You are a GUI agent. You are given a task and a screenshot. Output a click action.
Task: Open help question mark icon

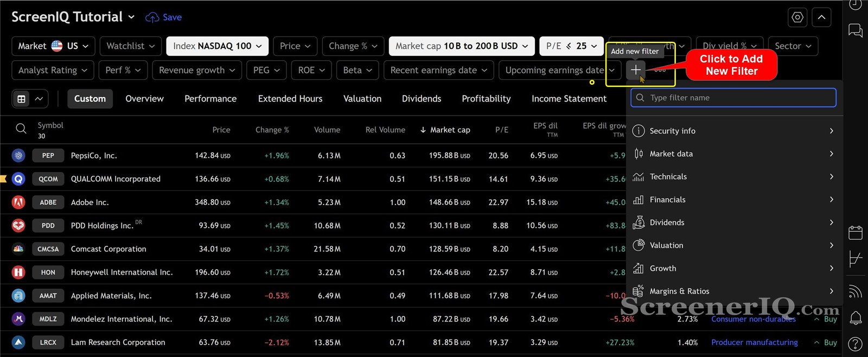856,344
